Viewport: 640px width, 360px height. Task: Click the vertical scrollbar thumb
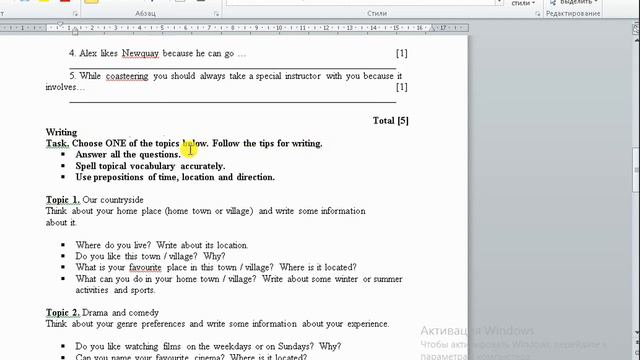[x=636, y=170]
